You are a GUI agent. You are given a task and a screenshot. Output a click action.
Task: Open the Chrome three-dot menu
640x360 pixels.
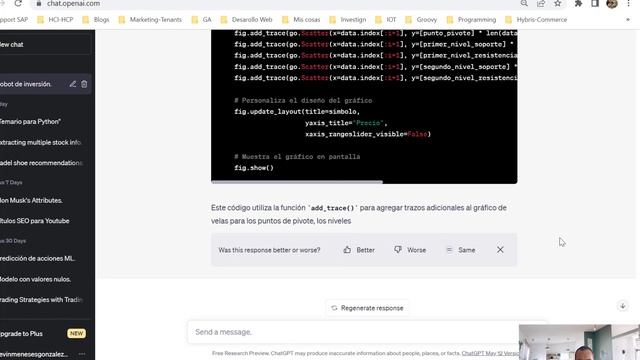pos(629,3)
